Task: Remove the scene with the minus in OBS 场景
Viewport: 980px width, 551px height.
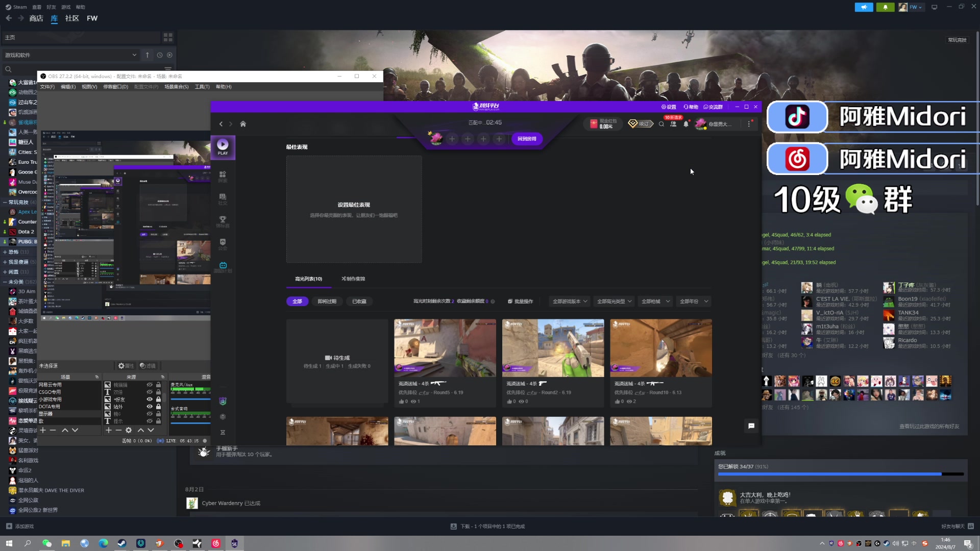Action: click(53, 430)
